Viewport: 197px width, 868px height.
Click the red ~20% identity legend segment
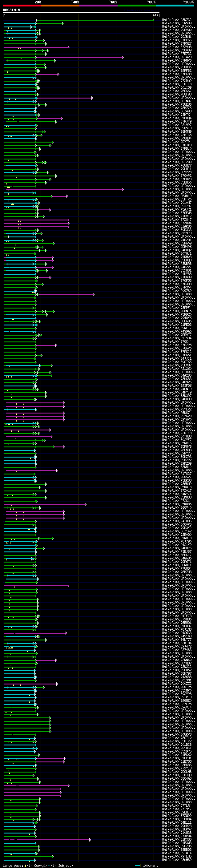coord(22,6)
